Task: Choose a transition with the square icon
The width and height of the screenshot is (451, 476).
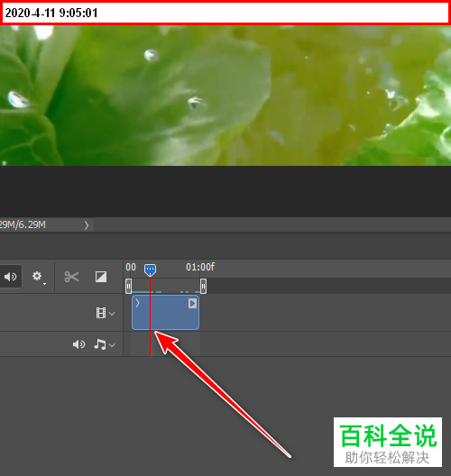Action: click(x=101, y=277)
